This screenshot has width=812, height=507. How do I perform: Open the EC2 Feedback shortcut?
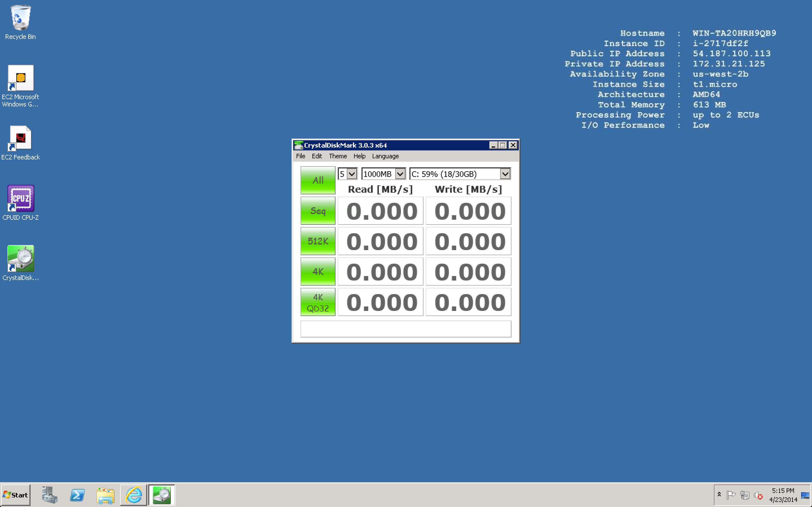pos(21,139)
